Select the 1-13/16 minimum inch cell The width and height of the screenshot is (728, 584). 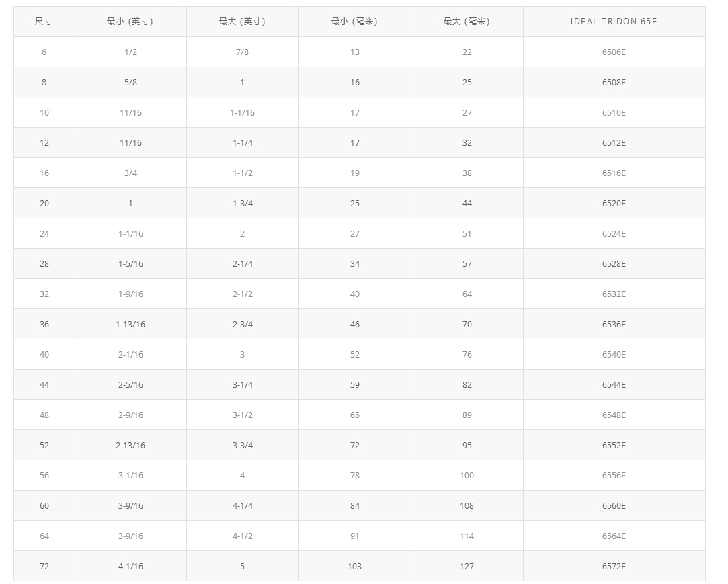click(x=130, y=324)
